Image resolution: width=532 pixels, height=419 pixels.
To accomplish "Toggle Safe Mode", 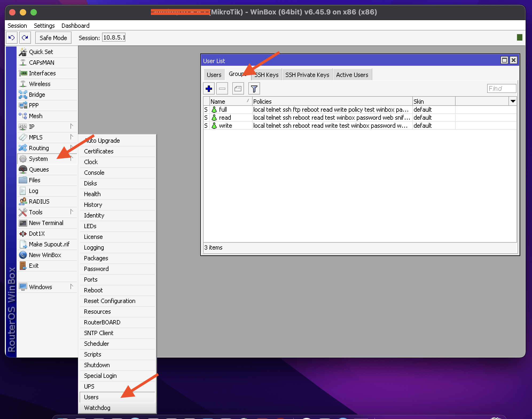I will (x=53, y=38).
